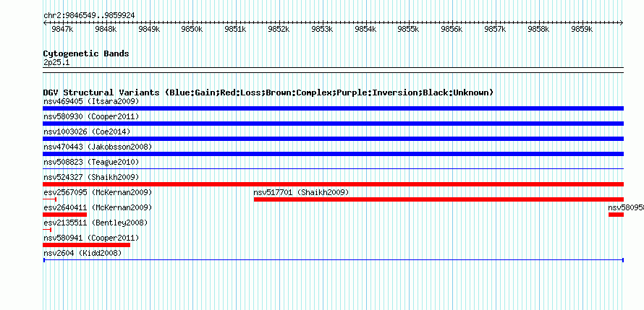644x310 pixels.
Task: Open the nsv580941 (Cooper2011) variant label
Action: coord(91,238)
